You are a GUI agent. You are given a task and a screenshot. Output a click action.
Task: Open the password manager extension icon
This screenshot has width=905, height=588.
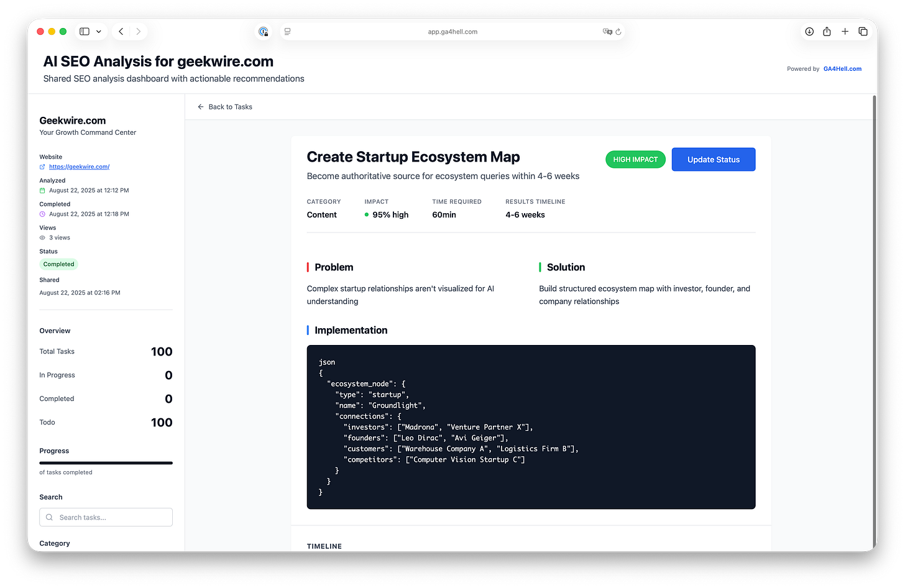point(264,31)
